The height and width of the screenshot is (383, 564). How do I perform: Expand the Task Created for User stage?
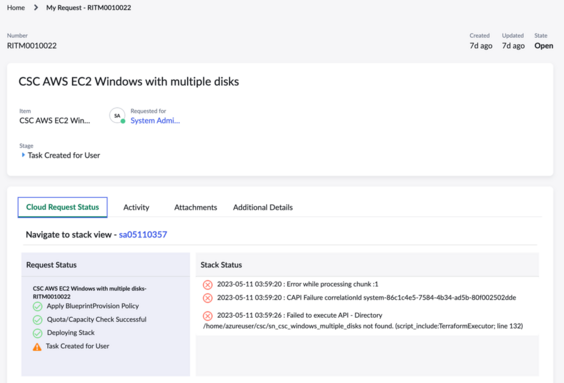[23, 155]
